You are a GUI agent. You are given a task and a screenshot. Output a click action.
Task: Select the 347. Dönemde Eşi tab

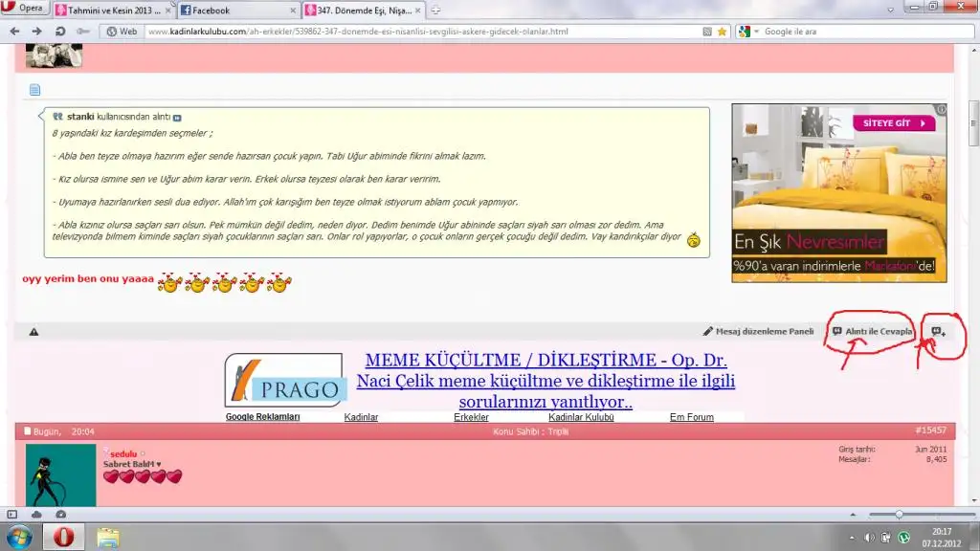click(364, 11)
